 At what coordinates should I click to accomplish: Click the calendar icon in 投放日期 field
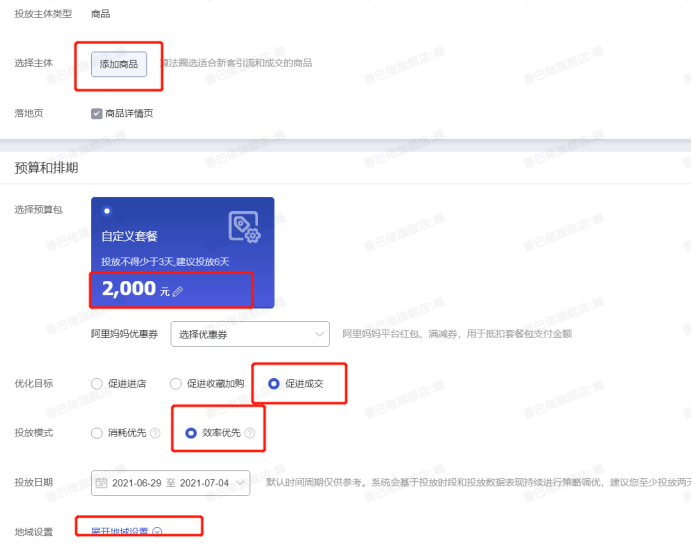point(101,483)
